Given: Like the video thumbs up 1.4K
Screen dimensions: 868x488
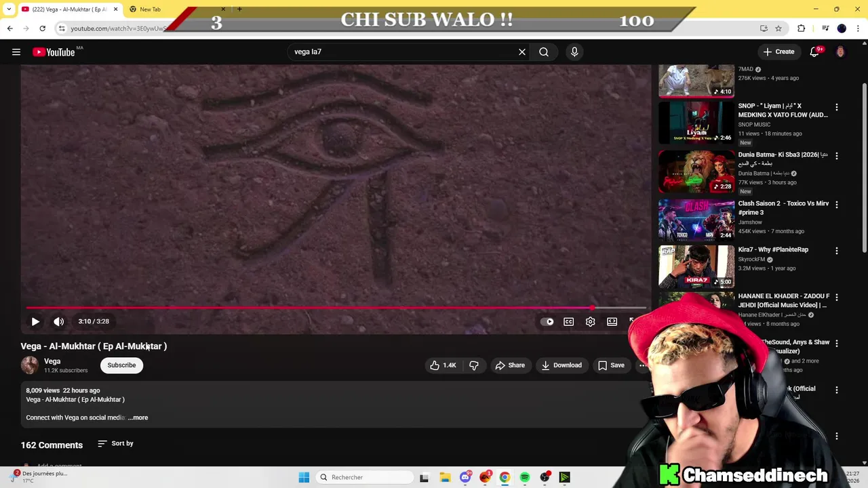Looking at the screenshot, I should [442, 365].
